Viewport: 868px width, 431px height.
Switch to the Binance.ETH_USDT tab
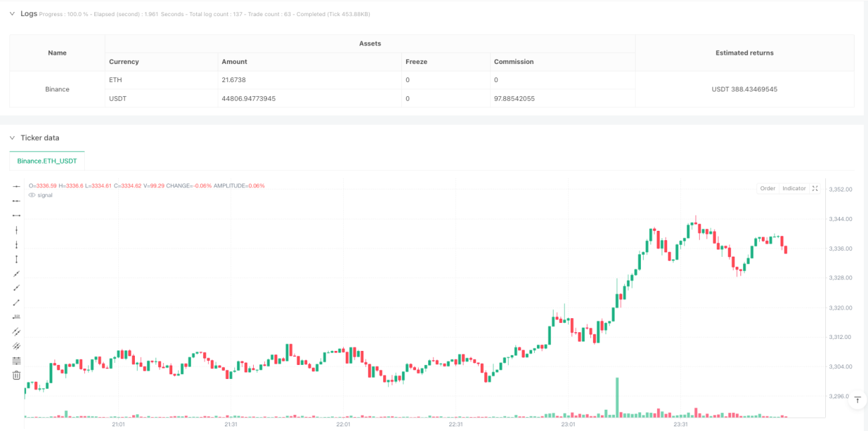(x=47, y=161)
